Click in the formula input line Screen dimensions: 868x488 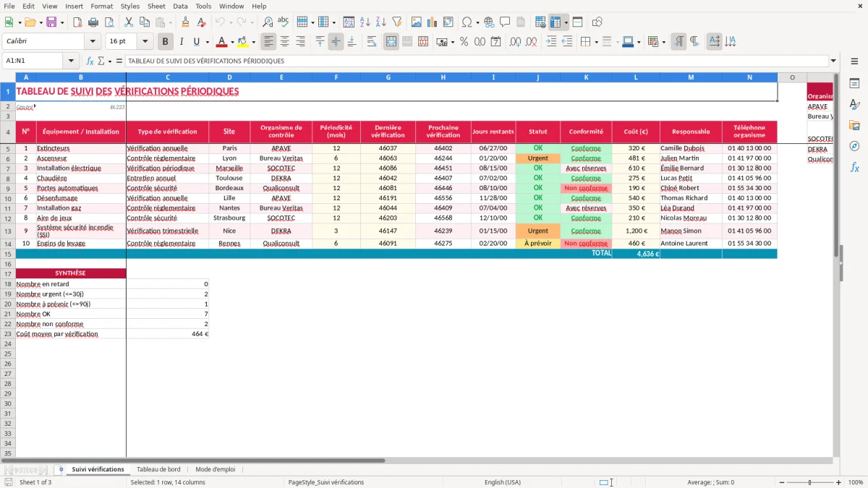tap(477, 61)
